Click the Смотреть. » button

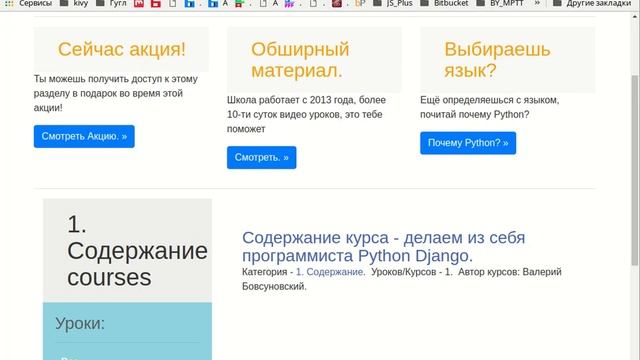(x=262, y=158)
